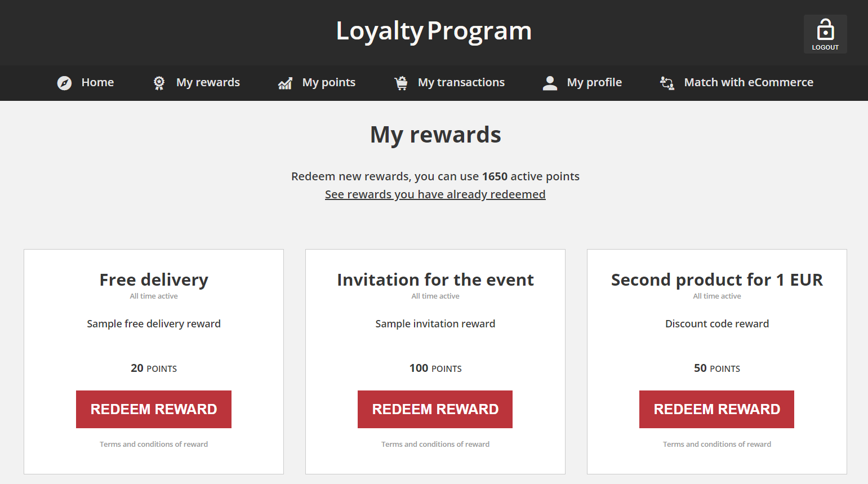Viewport: 868px width, 484px height.
Task: Click the growth chart icon for My points
Action: [x=285, y=83]
